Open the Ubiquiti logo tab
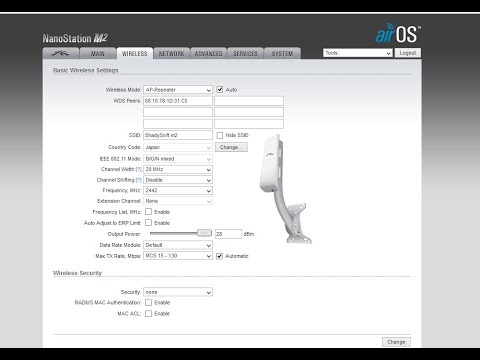Screen dimensions: 480x360 click(x=61, y=53)
